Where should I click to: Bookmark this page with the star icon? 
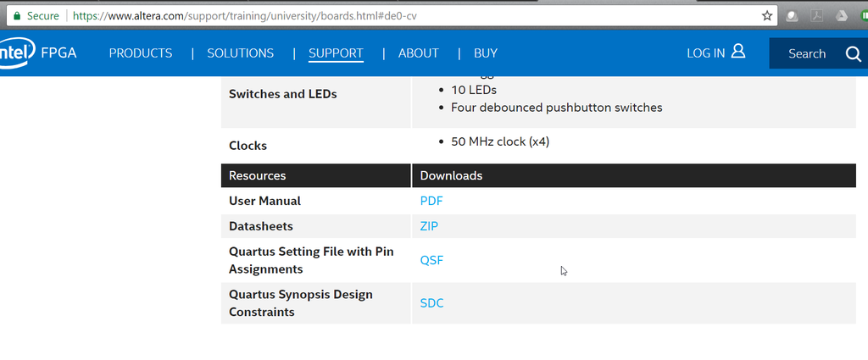point(767,15)
